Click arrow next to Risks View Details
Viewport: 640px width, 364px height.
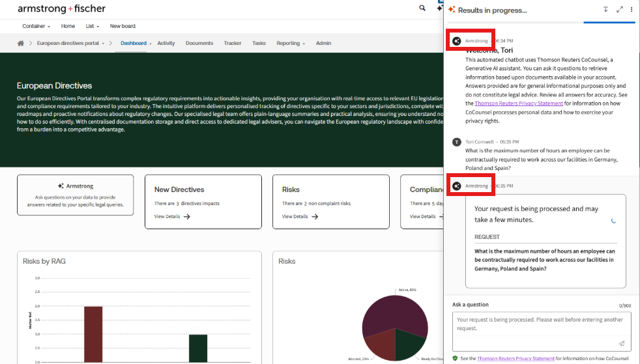(x=315, y=217)
